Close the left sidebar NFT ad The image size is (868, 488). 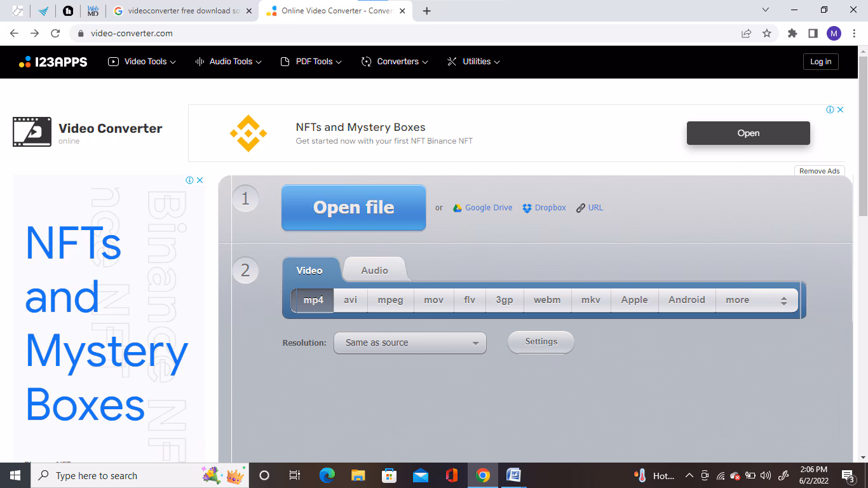coord(200,180)
